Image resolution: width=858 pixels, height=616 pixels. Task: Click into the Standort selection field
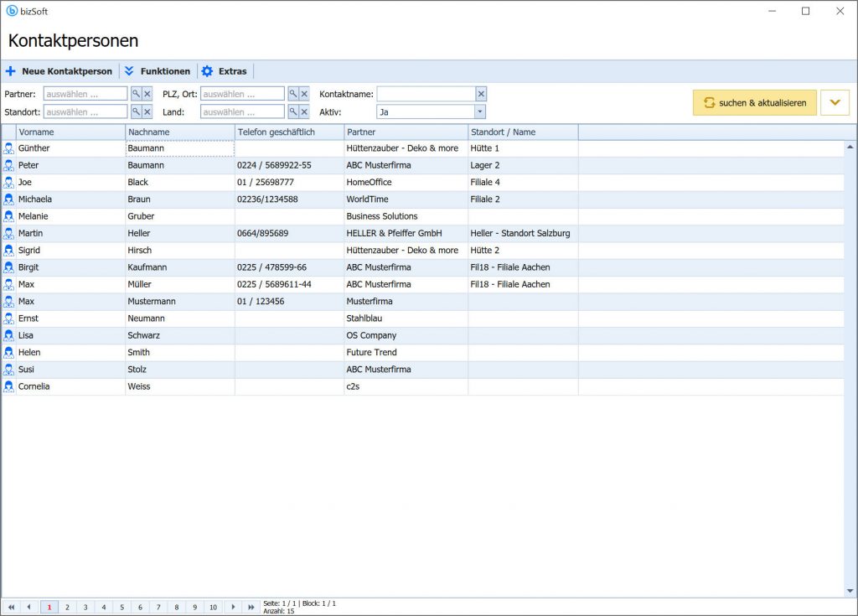tap(85, 112)
